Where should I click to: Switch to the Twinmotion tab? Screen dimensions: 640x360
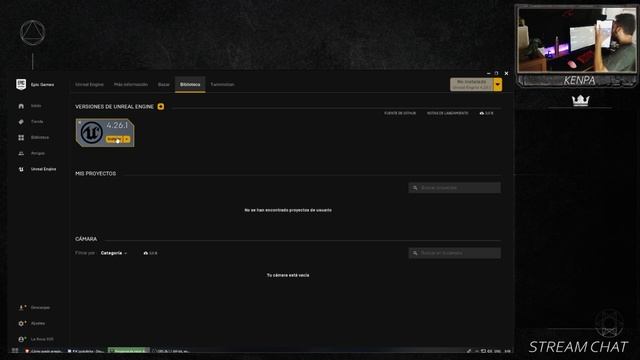222,84
